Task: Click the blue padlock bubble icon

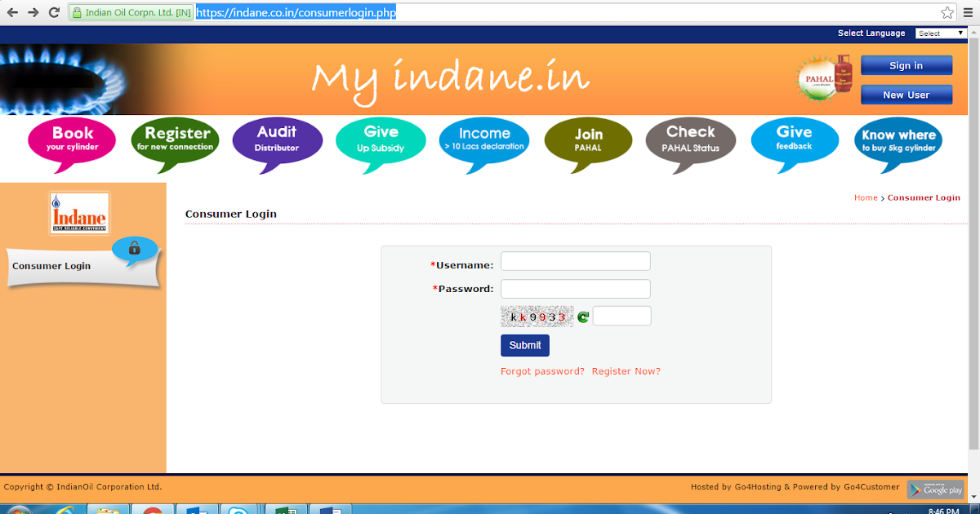Action: pos(135,250)
